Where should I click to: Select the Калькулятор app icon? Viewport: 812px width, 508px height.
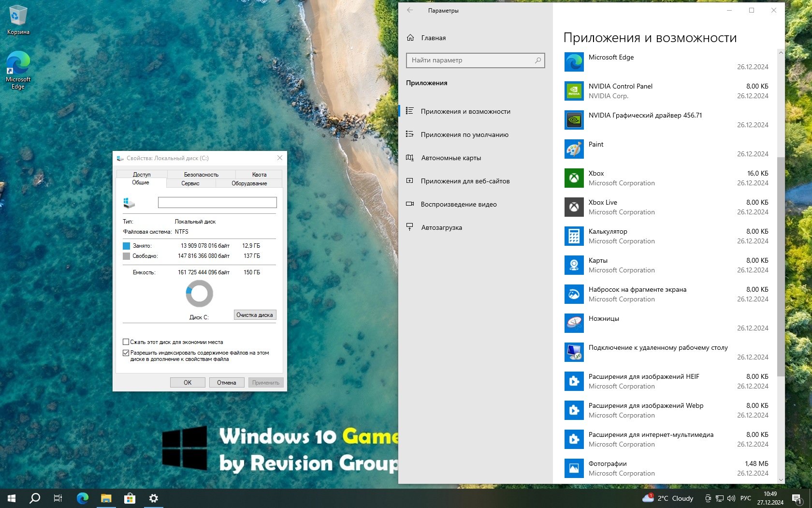pyautogui.click(x=574, y=236)
